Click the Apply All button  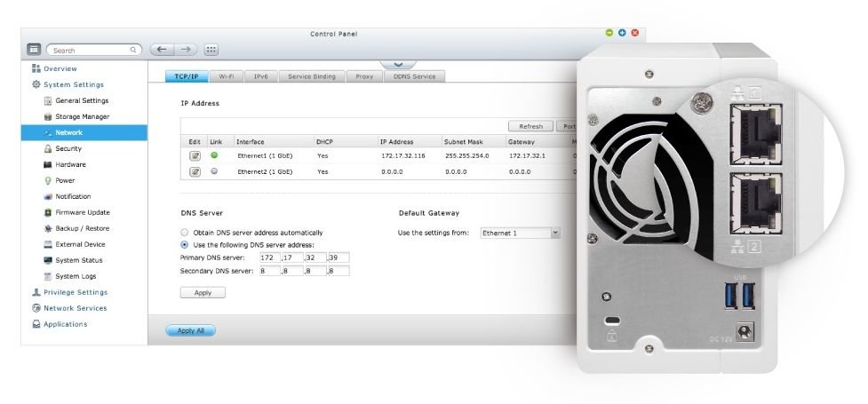click(190, 331)
